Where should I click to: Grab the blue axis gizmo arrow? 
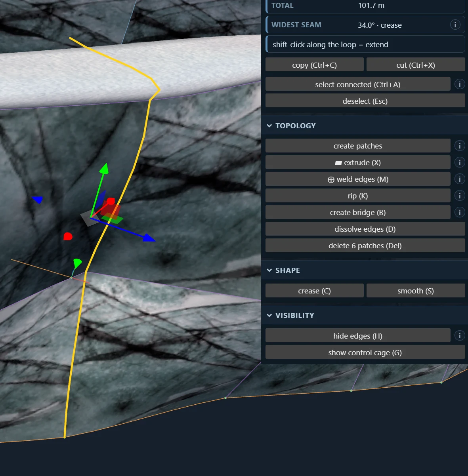click(x=149, y=237)
